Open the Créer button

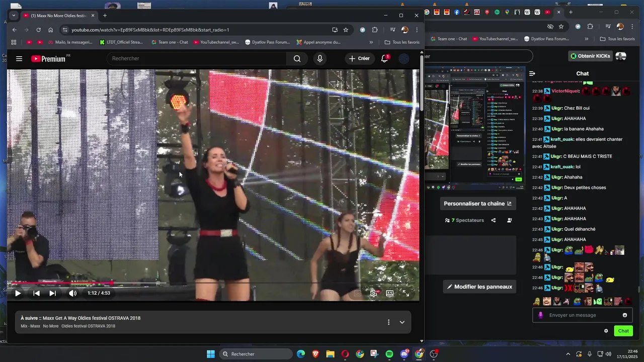[x=359, y=59]
